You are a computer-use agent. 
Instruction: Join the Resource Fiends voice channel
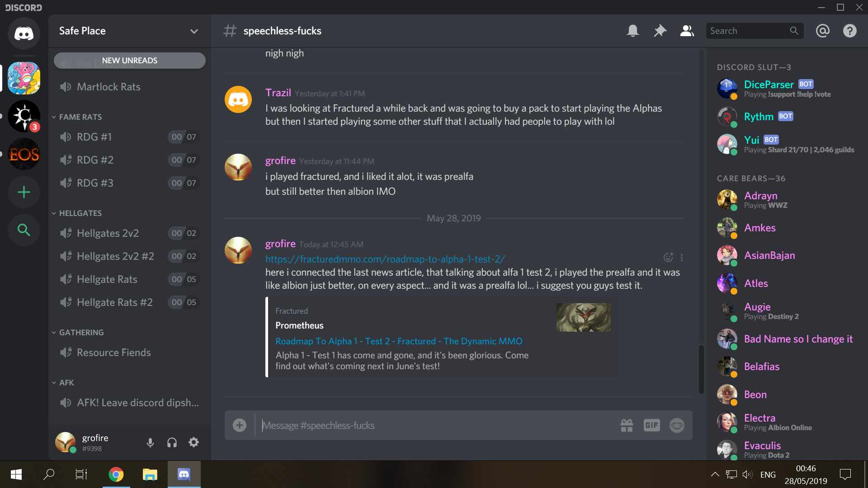click(x=129, y=352)
